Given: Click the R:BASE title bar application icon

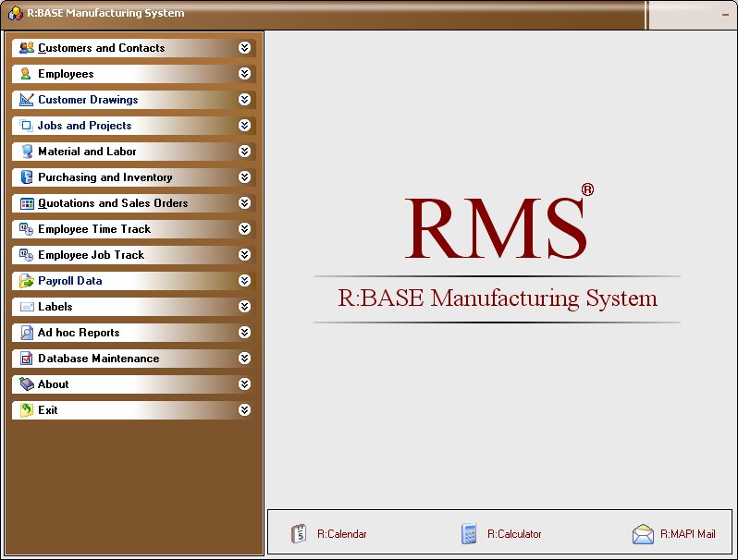Looking at the screenshot, I should [x=16, y=13].
